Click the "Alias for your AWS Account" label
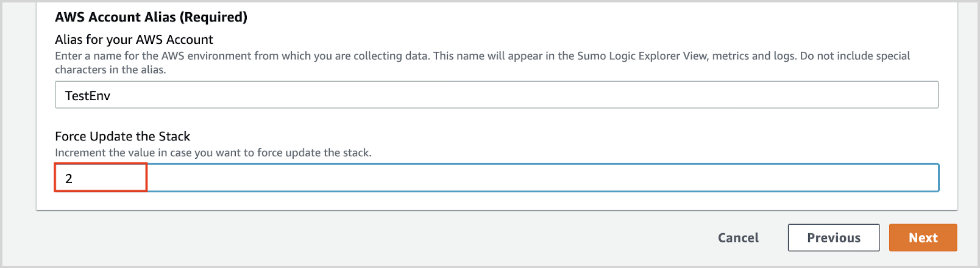Image resolution: width=980 pixels, height=268 pixels. point(134,40)
